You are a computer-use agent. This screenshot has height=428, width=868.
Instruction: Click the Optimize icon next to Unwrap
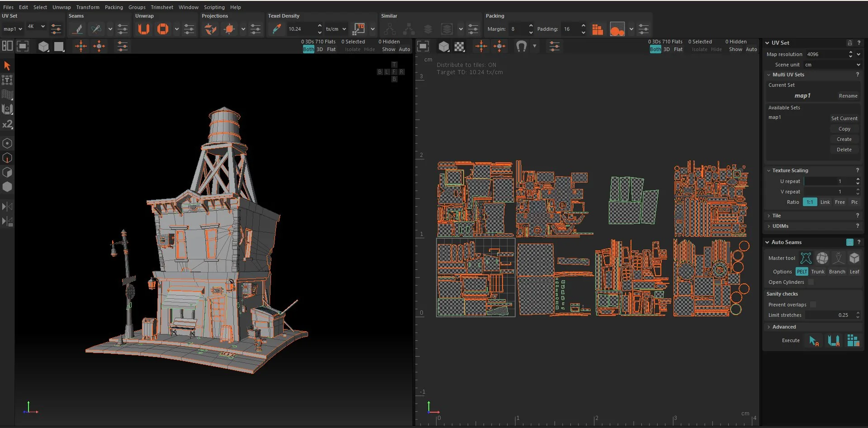coord(163,29)
